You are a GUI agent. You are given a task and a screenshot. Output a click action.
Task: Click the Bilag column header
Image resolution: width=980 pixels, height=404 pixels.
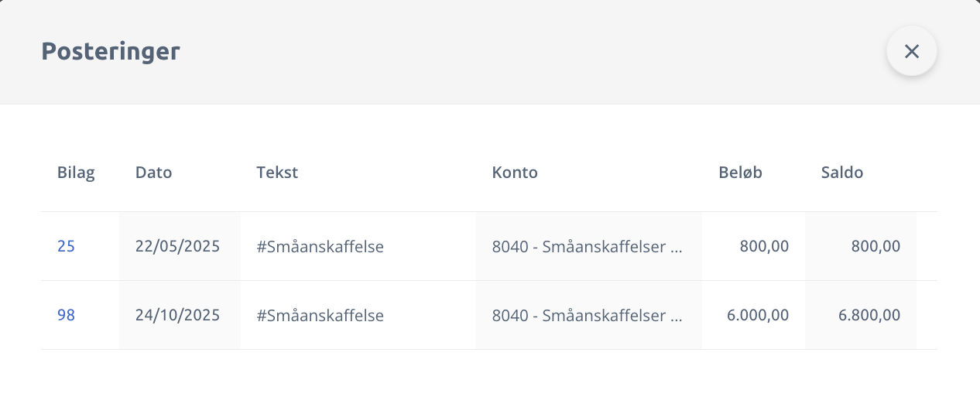pyautogui.click(x=76, y=173)
